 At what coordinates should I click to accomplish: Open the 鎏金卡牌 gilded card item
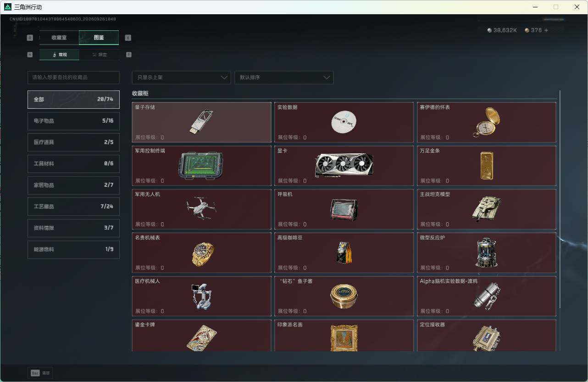pyautogui.click(x=201, y=336)
